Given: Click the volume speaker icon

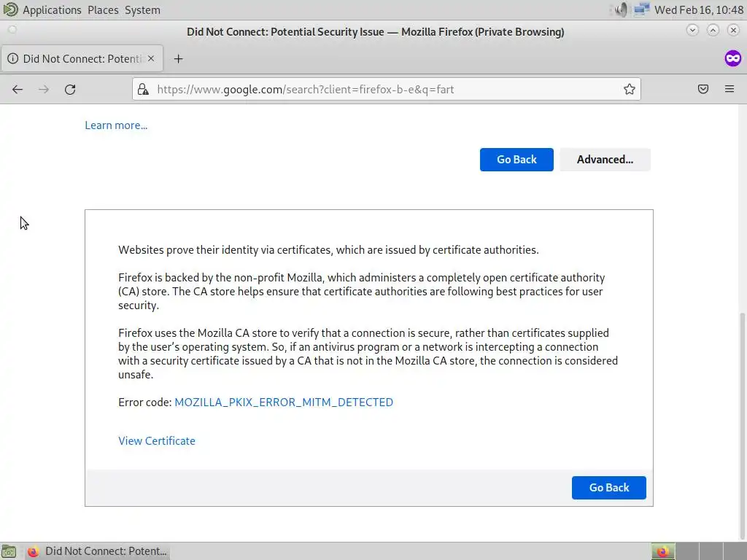Looking at the screenshot, I should tap(621, 9).
